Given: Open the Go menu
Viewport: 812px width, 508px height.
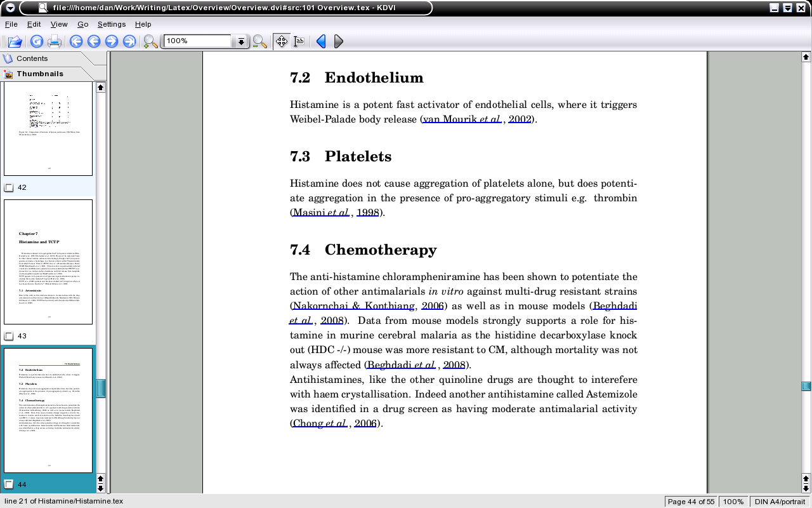Looking at the screenshot, I should pos(83,24).
